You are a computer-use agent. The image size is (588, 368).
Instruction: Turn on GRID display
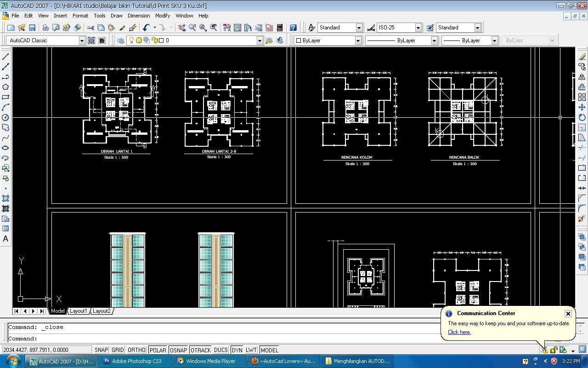click(x=119, y=350)
